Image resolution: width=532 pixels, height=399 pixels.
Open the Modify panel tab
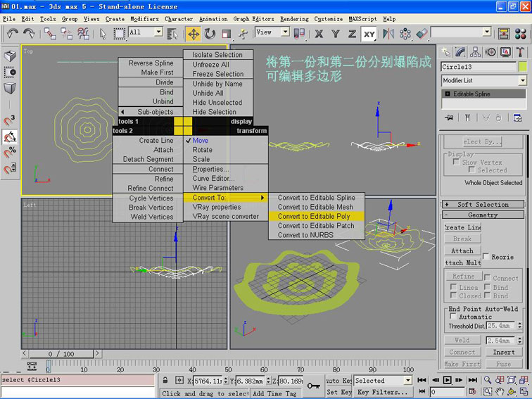click(460, 52)
